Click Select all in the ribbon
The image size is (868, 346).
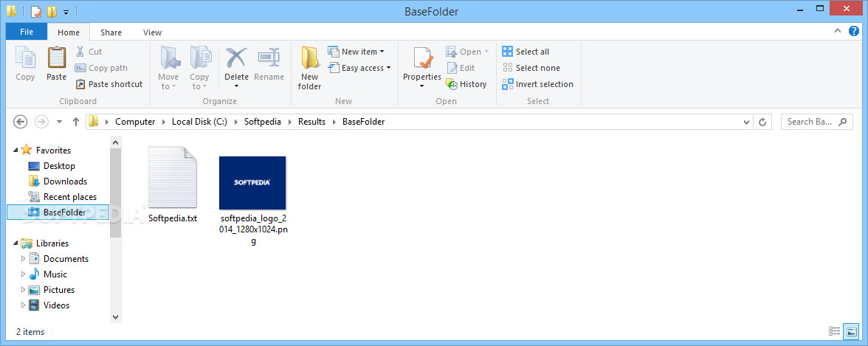[x=526, y=52]
